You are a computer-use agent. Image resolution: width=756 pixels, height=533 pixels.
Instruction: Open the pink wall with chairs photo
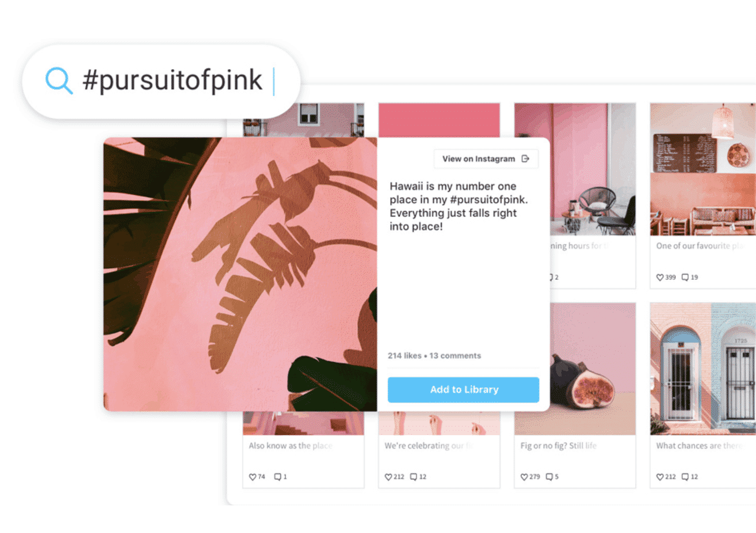[x=593, y=169]
